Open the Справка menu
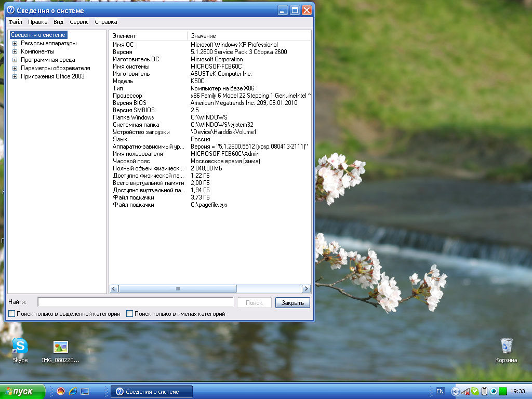Viewport: 532px width, 399px height. (106, 22)
